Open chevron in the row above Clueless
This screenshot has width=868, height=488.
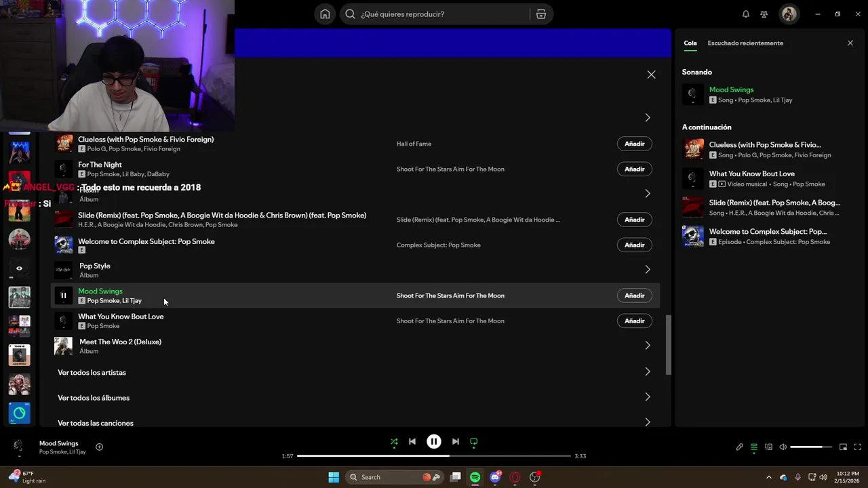(648, 118)
